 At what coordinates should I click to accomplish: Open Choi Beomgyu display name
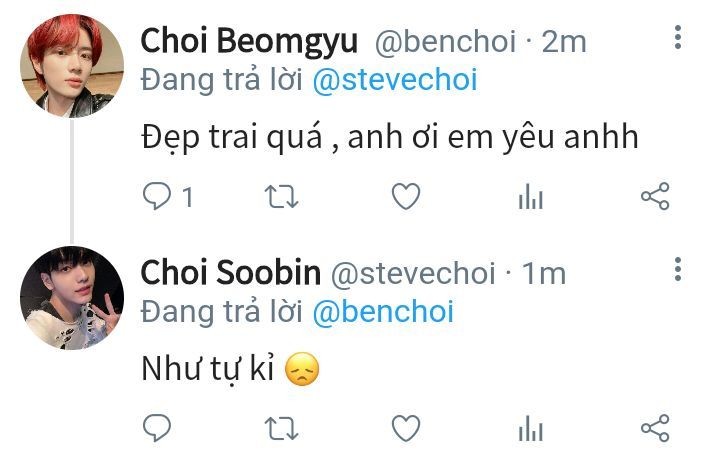[x=250, y=41]
